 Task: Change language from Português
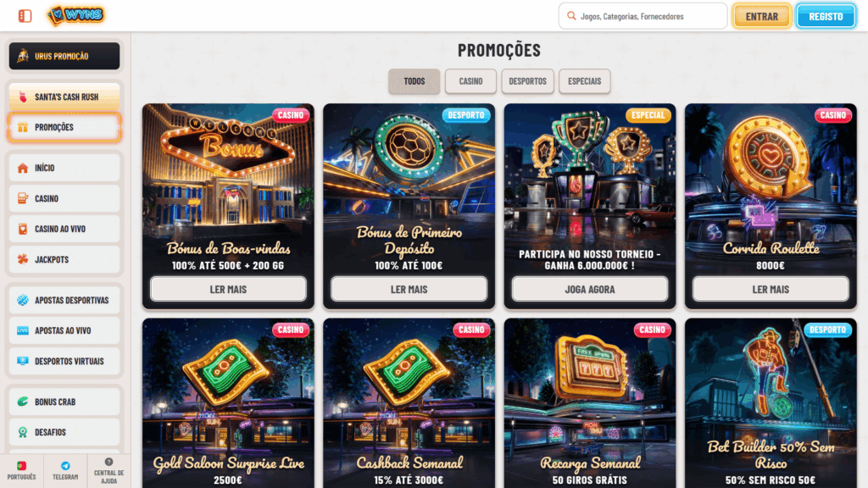coord(21,471)
